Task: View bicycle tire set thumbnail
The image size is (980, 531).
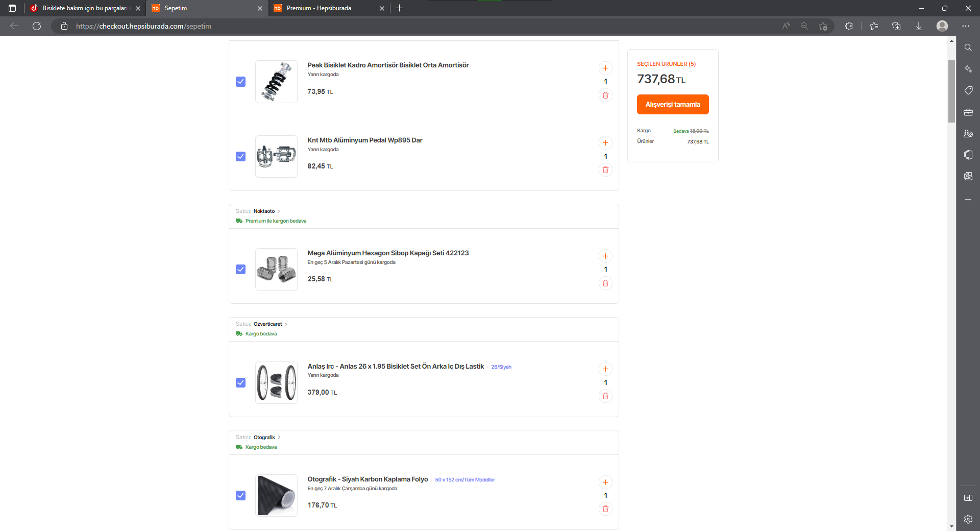Action: coord(276,382)
